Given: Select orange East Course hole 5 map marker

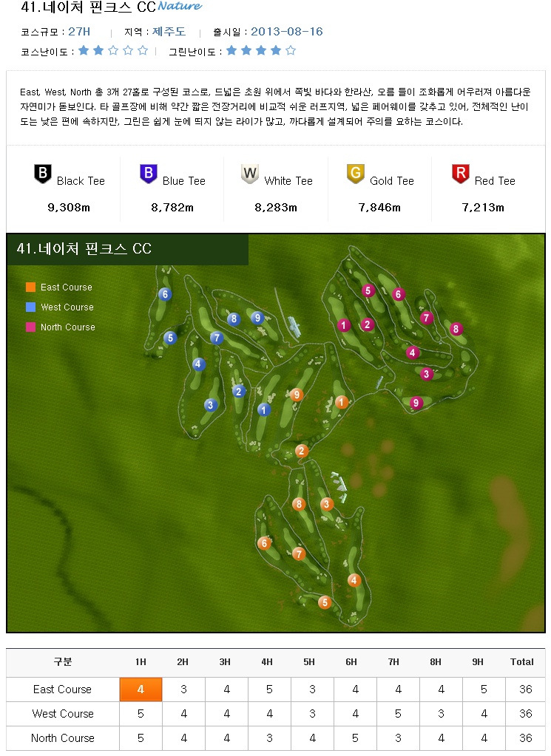Looking at the screenshot, I should click(324, 602).
